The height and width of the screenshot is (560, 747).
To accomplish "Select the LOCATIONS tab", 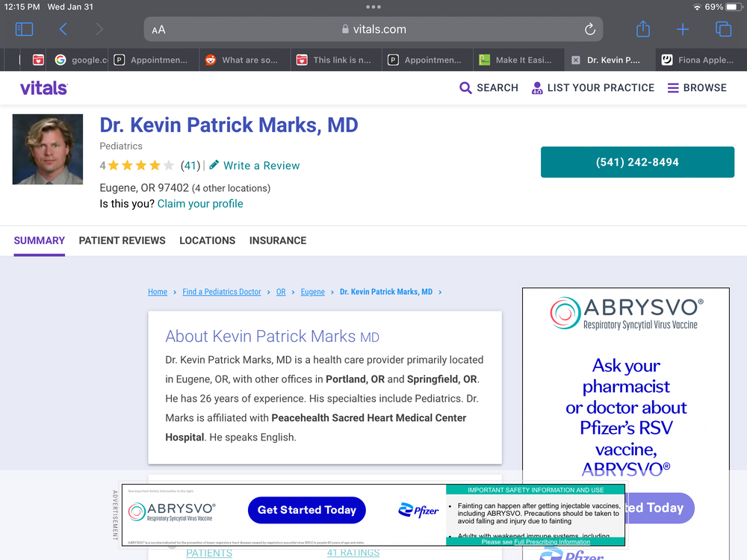I will (207, 240).
